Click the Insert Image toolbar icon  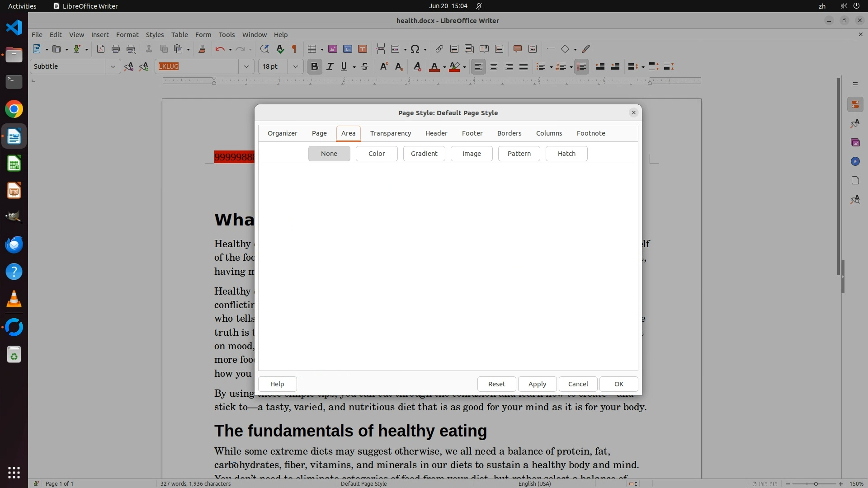click(333, 49)
